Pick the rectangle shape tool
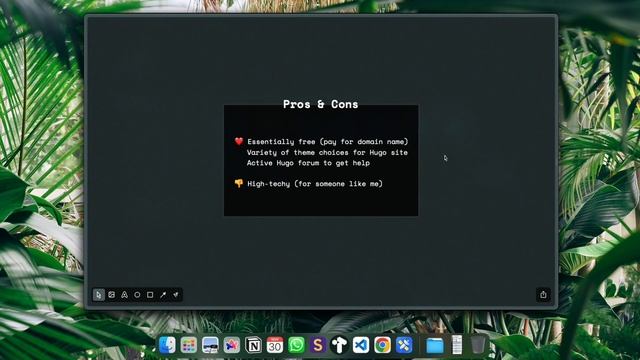This screenshot has width=640, height=360. [150, 295]
